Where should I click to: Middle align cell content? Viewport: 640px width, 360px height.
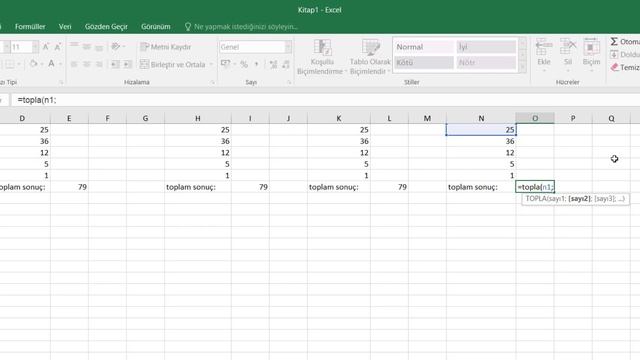87,47
